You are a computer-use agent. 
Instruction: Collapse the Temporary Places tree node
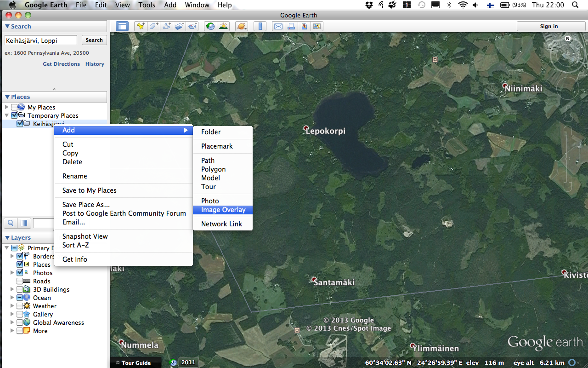pos(7,115)
